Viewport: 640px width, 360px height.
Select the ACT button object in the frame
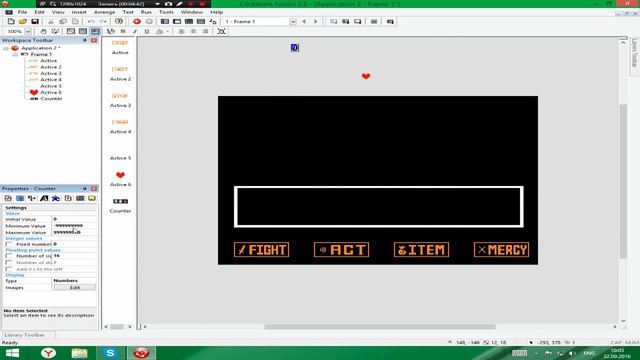[342, 250]
